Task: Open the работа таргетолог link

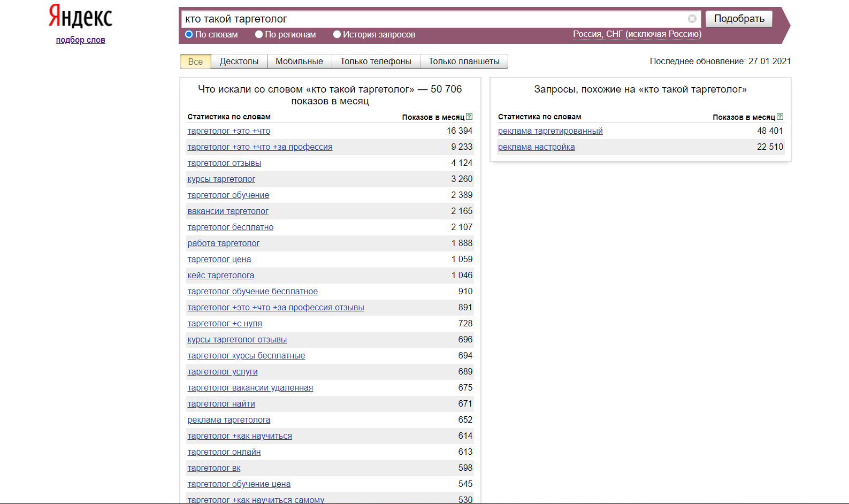Action: point(223,243)
